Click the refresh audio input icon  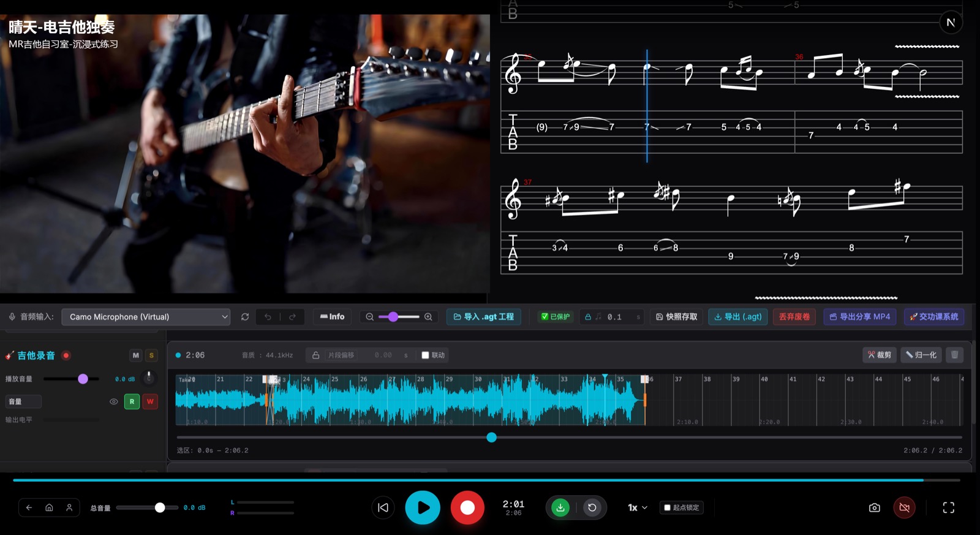coord(245,317)
